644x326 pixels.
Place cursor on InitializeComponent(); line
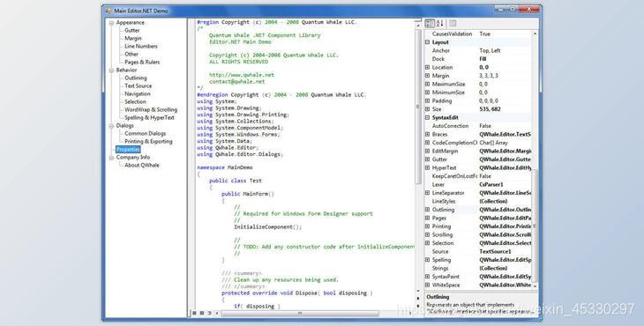pyautogui.click(x=268, y=227)
